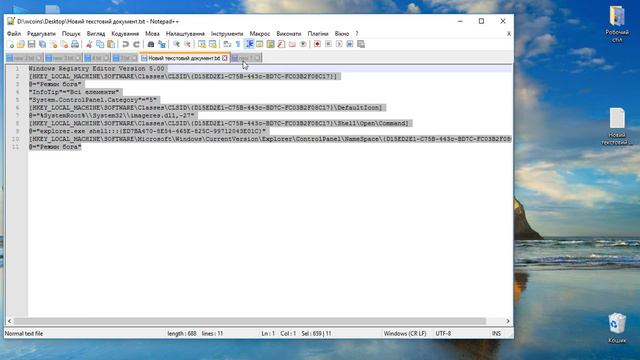Toggle synchronized horizontal scrolling icon
The height and width of the screenshot is (360, 640).
tap(213, 44)
